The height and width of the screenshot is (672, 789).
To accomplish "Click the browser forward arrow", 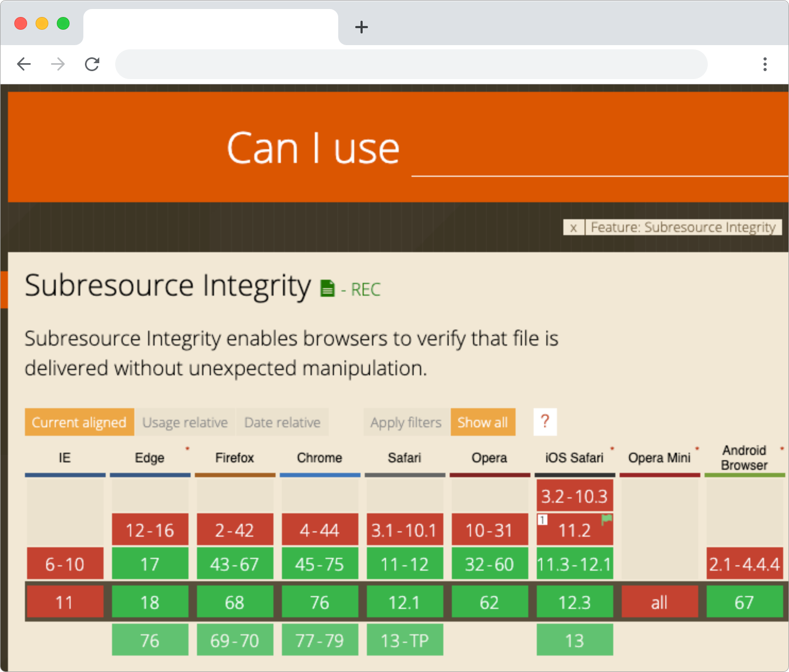I will pyautogui.click(x=58, y=64).
